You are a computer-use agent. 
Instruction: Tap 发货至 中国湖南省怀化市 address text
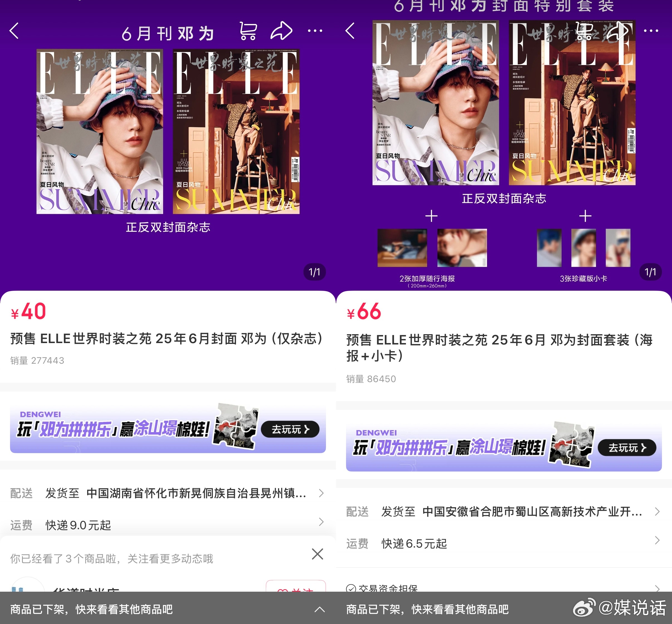point(176,493)
